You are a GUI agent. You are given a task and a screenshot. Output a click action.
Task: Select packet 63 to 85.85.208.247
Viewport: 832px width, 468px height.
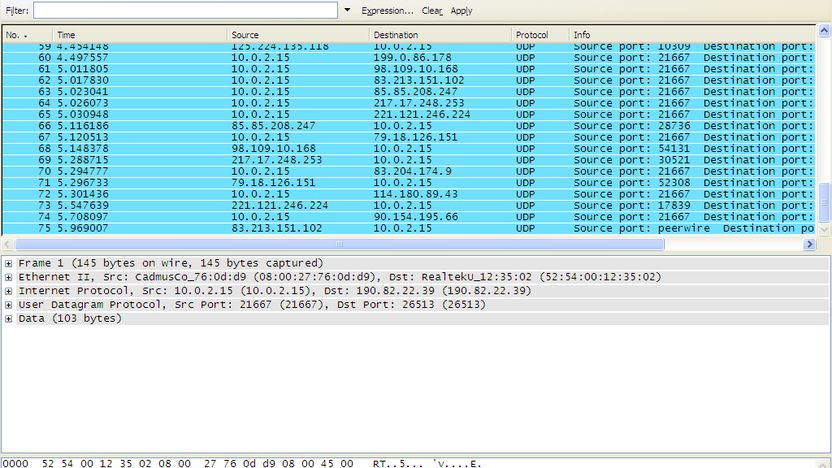point(409,92)
